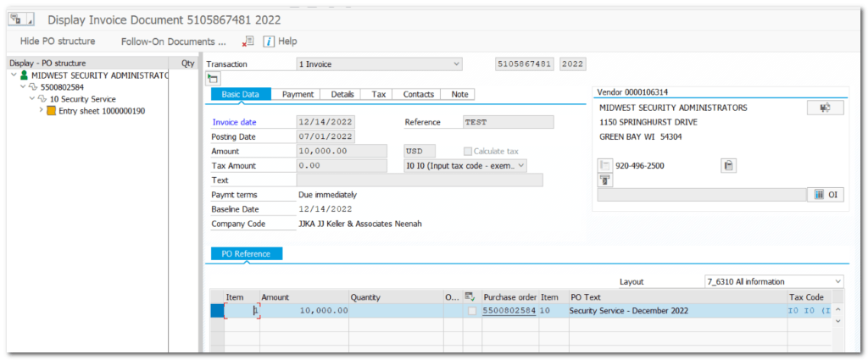The image size is (868, 360).
Task: Open the Transaction dropdown
Action: pos(457,64)
